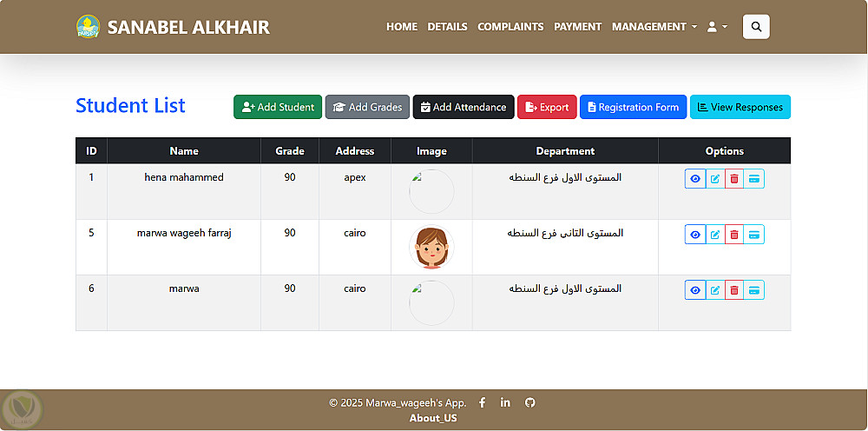Open payment card for student ID 6
868x431 pixels.
(754, 289)
